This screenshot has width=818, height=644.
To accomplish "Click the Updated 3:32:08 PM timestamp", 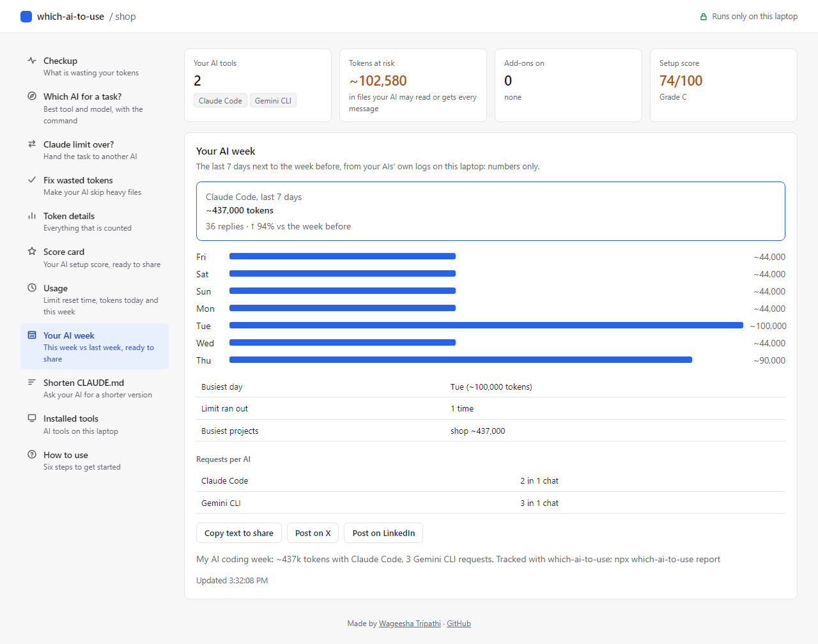I will [232, 580].
